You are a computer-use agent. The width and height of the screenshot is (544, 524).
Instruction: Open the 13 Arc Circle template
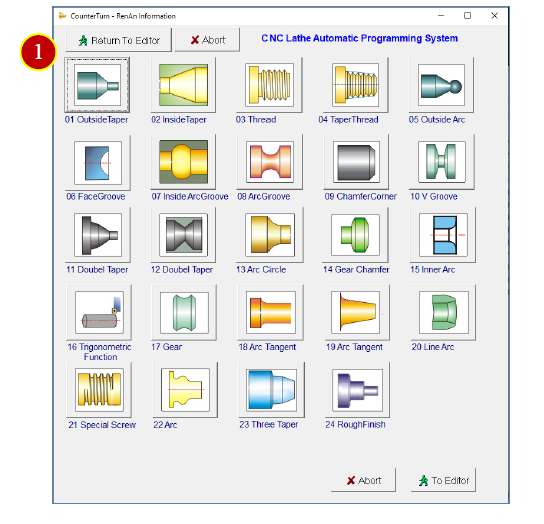[x=270, y=235]
